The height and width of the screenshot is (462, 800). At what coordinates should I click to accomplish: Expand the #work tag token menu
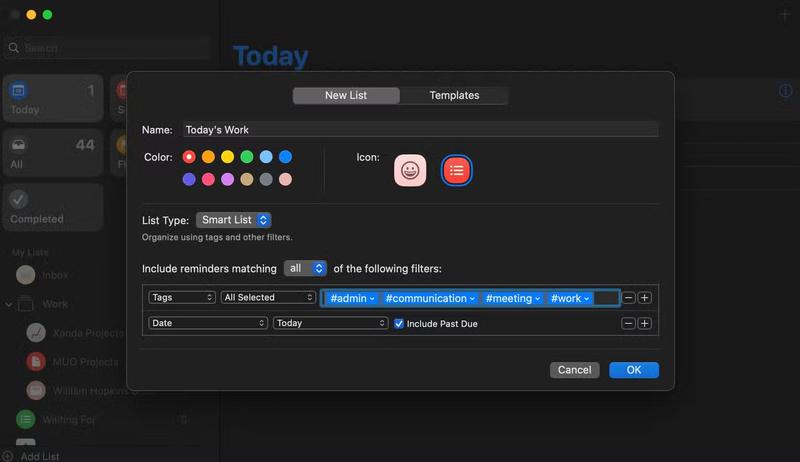587,299
